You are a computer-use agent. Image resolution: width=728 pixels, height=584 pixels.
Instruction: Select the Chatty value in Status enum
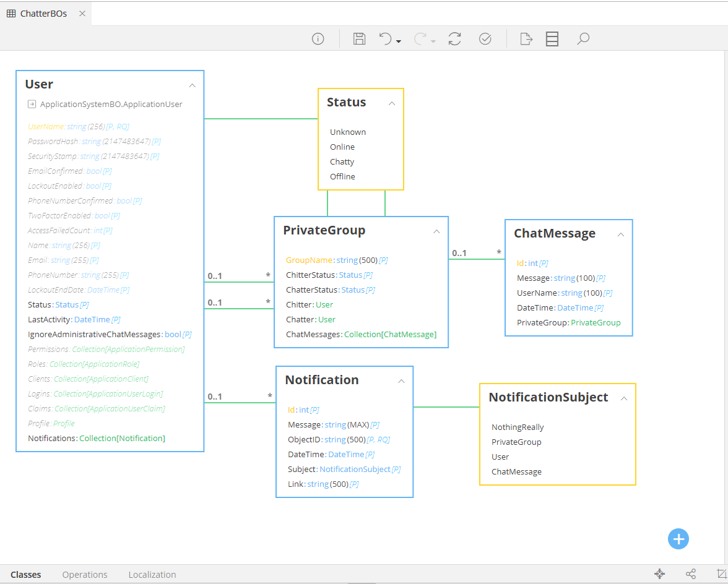coord(342,161)
